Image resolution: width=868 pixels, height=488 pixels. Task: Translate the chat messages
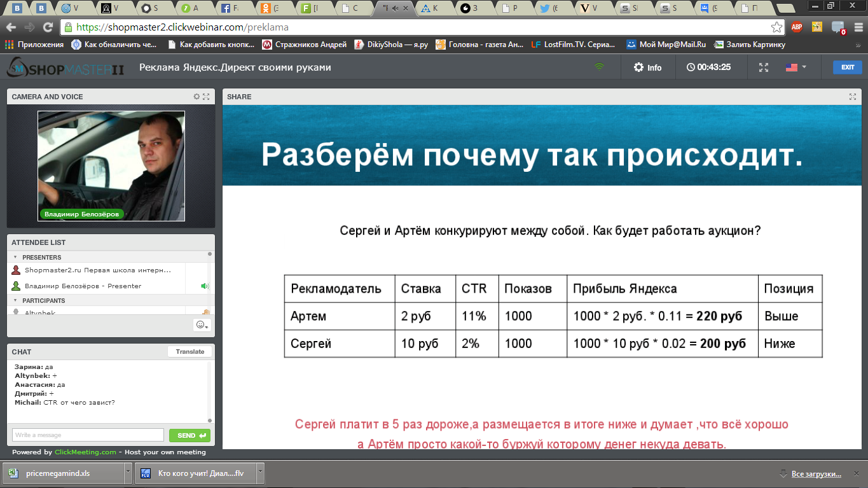(190, 352)
